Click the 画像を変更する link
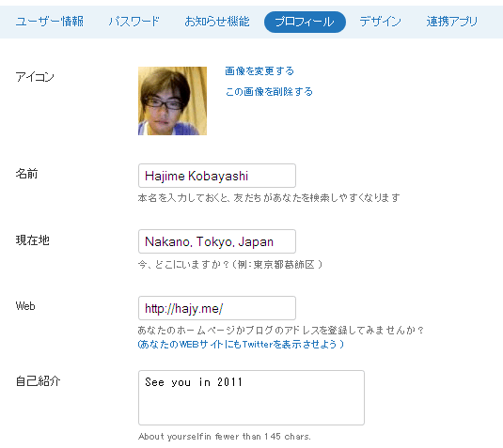The image size is (503, 448). [259, 70]
